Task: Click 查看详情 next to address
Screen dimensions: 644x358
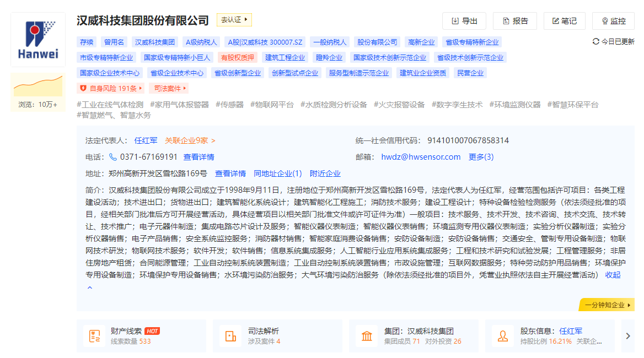Action: coord(230,174)
